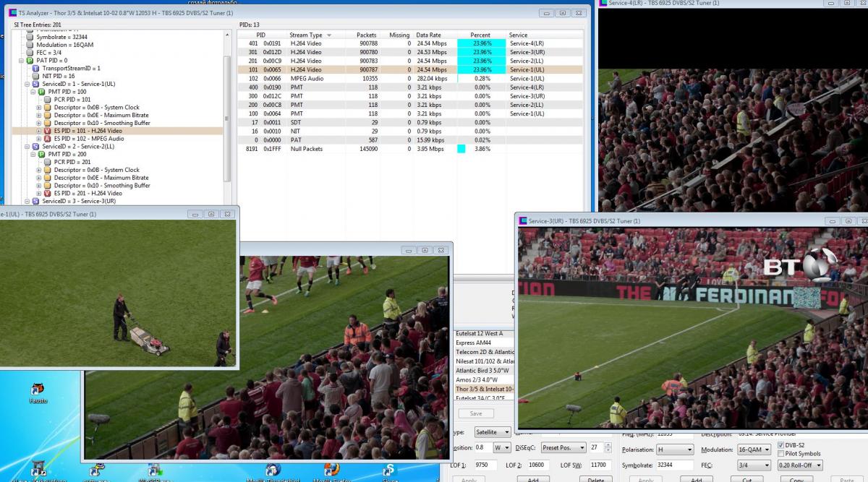Click the icon beside Symbolrate = 32344
The image size is (868, 482).
coord(30,37)
